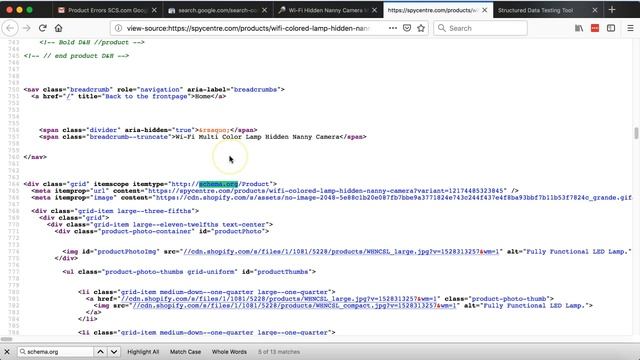The width and height of the screenshot is (640, 360).
Task: Open the productPhotoImg WHNCSL_large.jpg src link
Action: pos(341,251)
